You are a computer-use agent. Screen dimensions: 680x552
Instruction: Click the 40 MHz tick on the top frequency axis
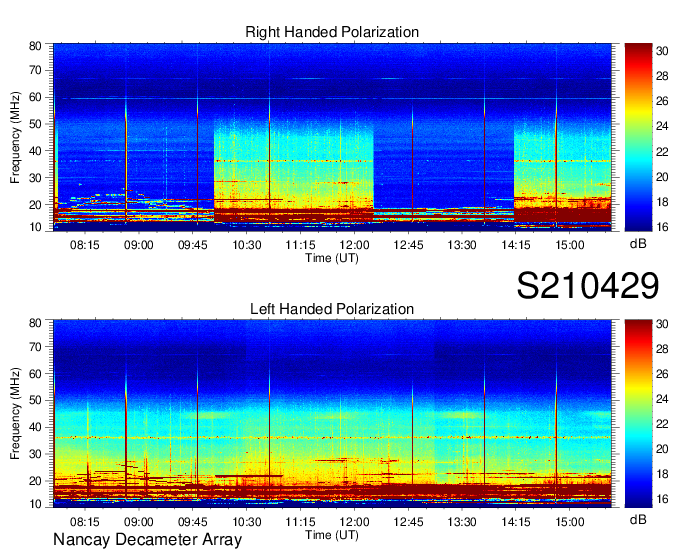point(35,151)
